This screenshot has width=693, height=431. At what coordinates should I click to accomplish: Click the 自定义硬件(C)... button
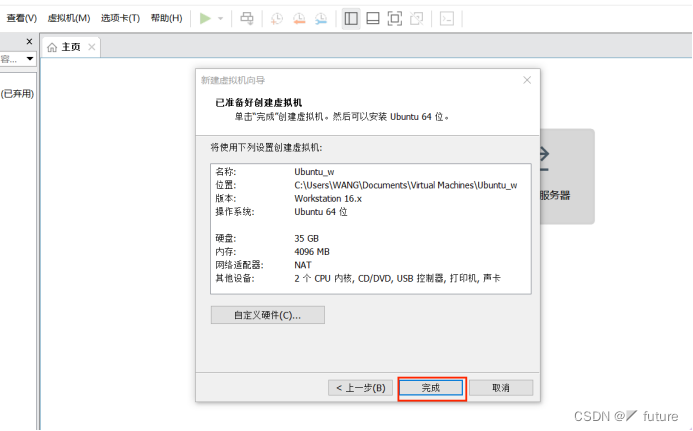tap(267, 315)
